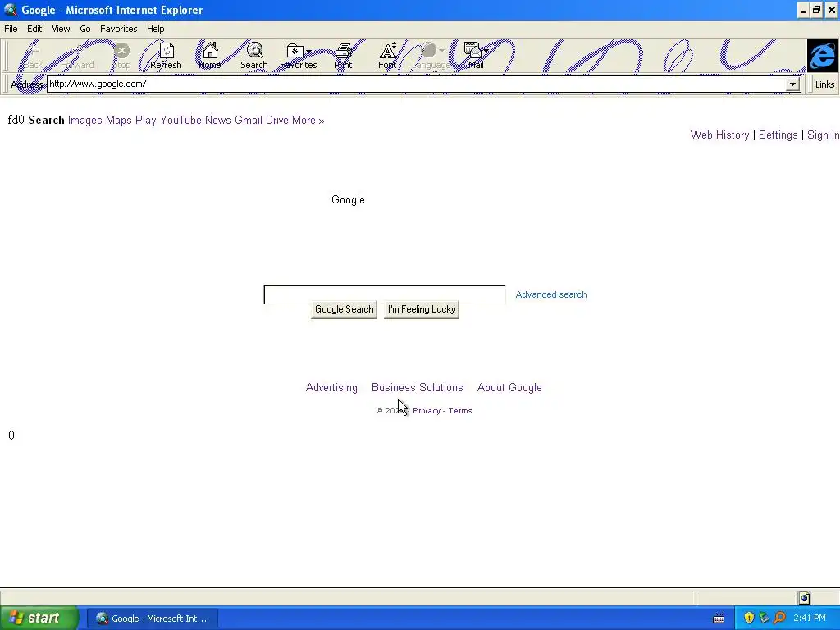Open the Advanced search link
The image size is (840, 630).
pos(550,294)
